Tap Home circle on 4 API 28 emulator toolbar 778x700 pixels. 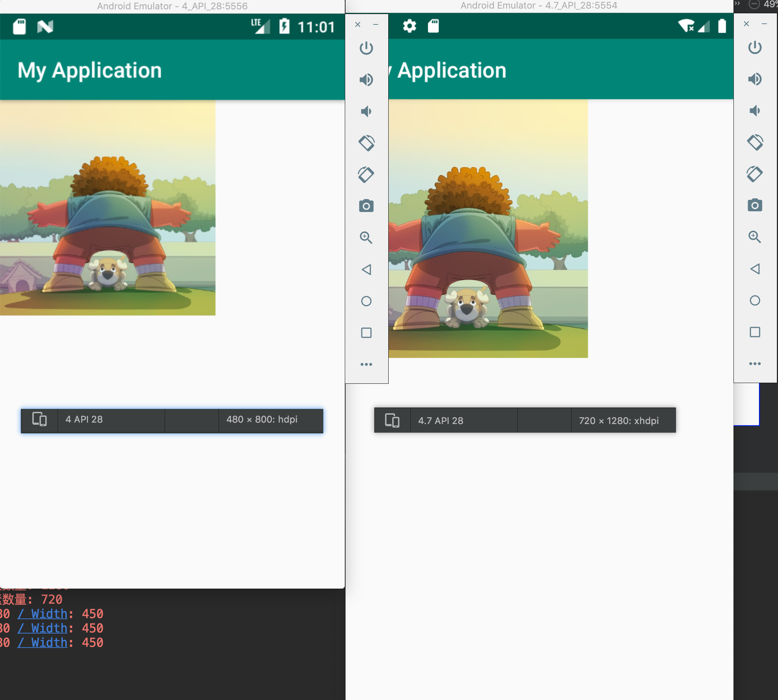[x=366, y=301]
